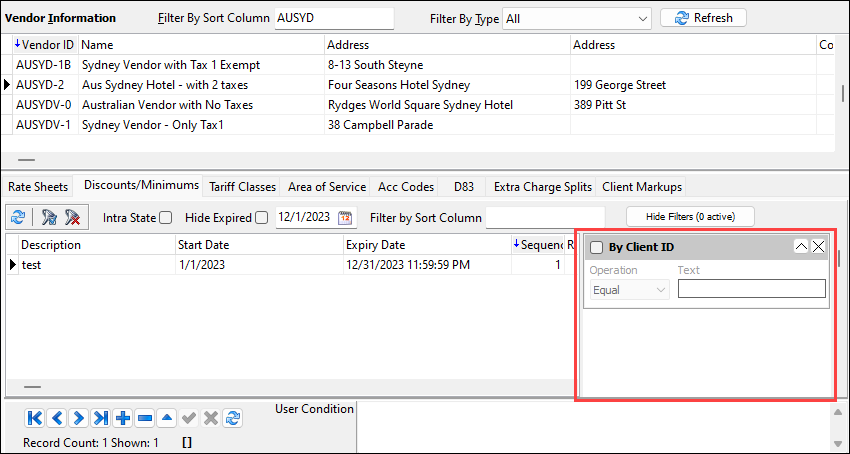Enable the Intra State checkbox

pyautogui.click(x=166, y=218)
